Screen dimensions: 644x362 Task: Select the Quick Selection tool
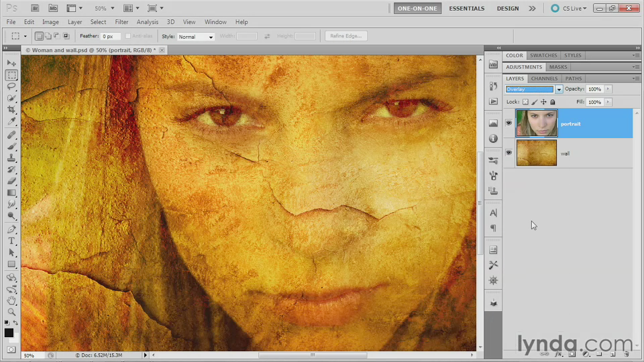click(x=11, y=98)
